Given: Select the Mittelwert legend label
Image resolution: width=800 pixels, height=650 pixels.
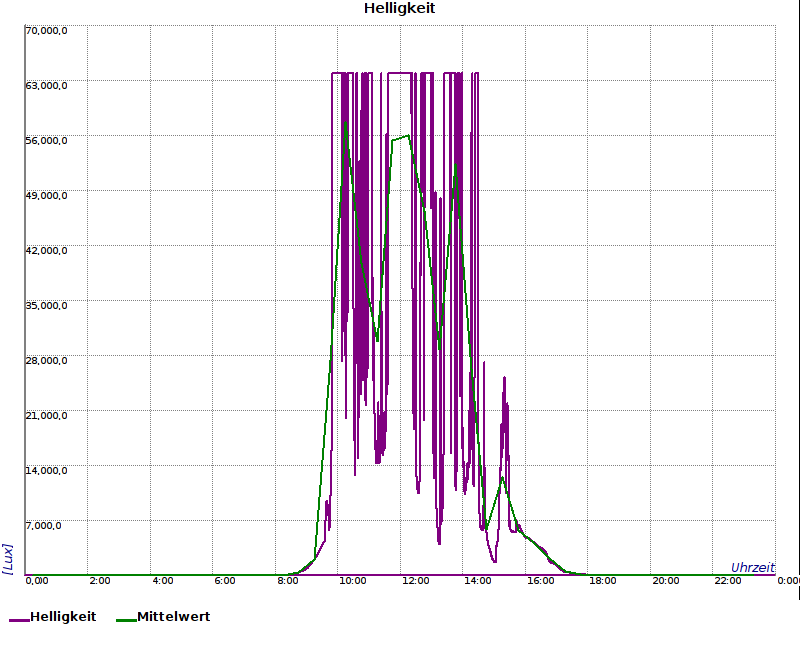Looking at the screenshot, I should [173, 617].
